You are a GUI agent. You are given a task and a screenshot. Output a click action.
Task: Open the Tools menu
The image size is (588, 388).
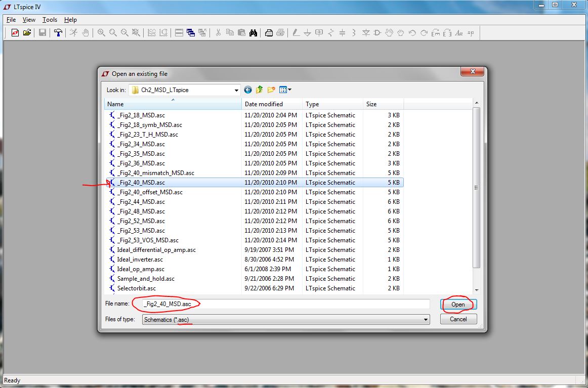click(50, 20)
